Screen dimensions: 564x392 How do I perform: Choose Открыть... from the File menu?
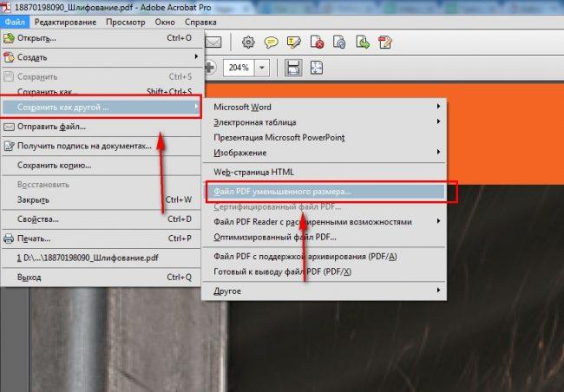click(x=102, y=38)
